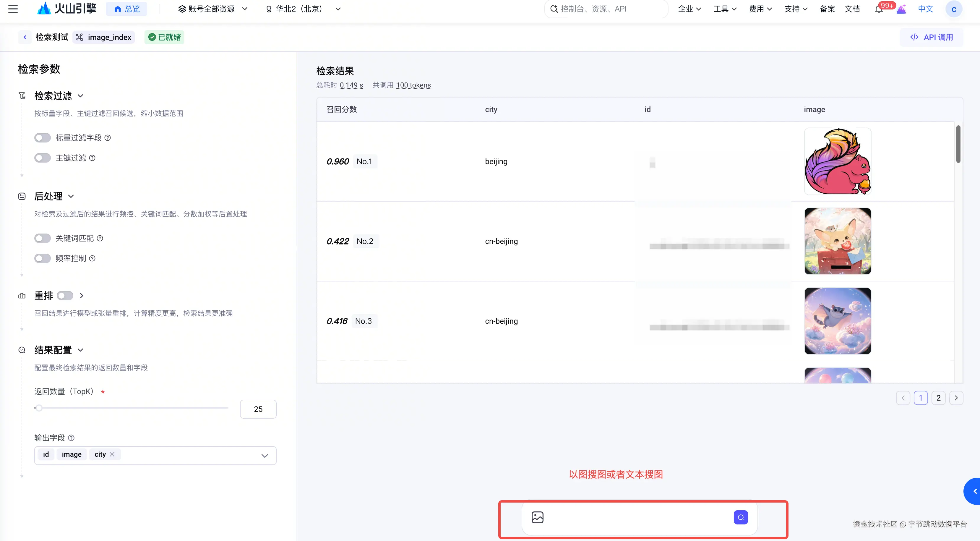Expand the 账号全部资源 dropdown

tap(213, 9)
